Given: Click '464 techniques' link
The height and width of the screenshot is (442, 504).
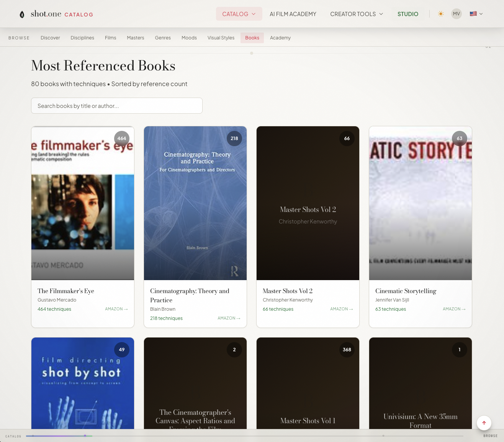Looking at the screenshot, I should coord(54,309).
